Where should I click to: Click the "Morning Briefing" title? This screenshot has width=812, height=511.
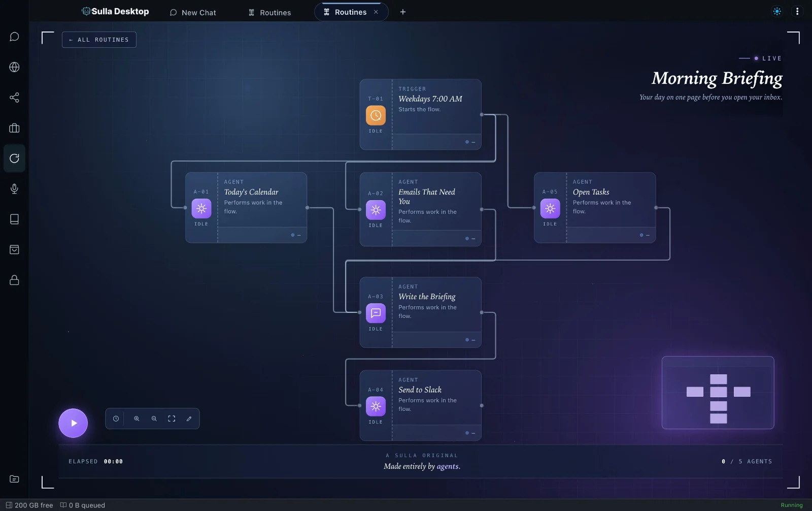coord(717,78)
